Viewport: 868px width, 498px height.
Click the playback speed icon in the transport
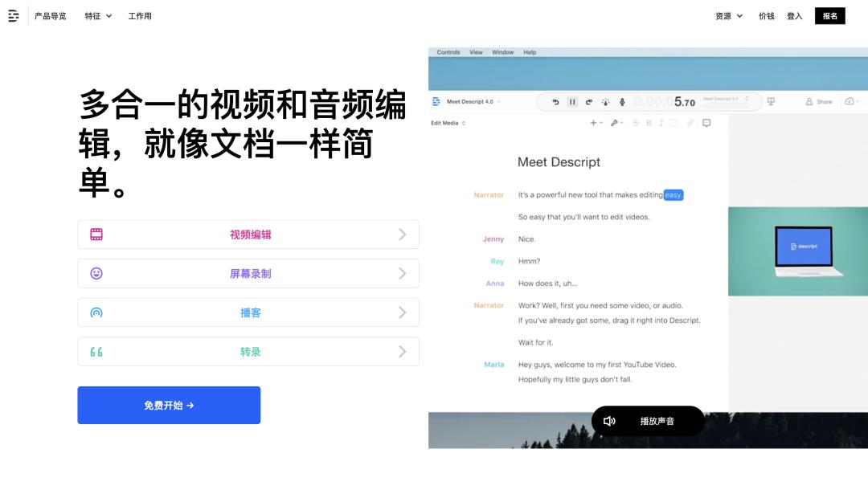pos(606,102)
